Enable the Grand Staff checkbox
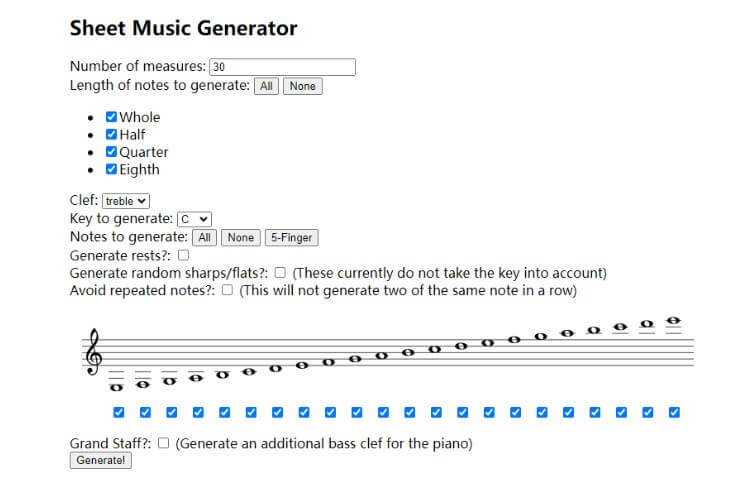 point(164,443)
